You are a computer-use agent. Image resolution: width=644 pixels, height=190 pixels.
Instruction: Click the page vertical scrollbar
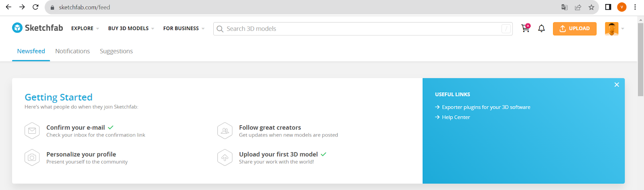(640, 60)
